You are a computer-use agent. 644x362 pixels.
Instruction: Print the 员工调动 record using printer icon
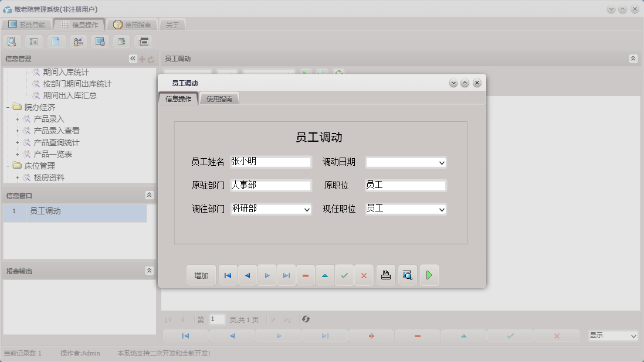click(x=385, y=275)
